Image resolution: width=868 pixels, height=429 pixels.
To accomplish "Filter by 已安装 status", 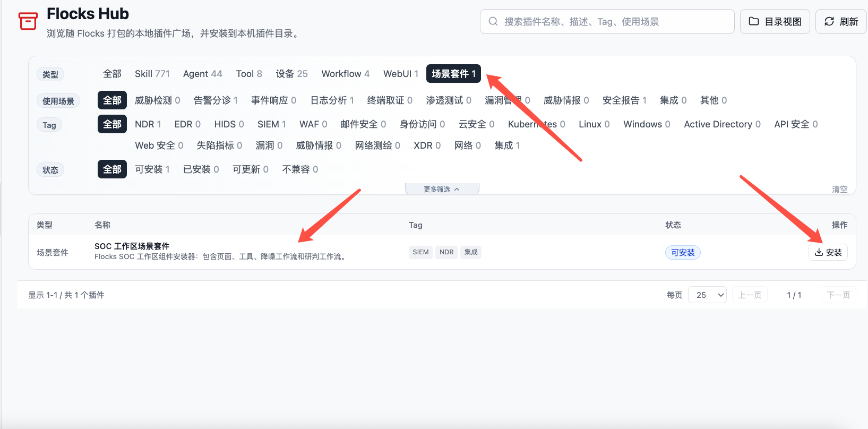I will [201, 169].
